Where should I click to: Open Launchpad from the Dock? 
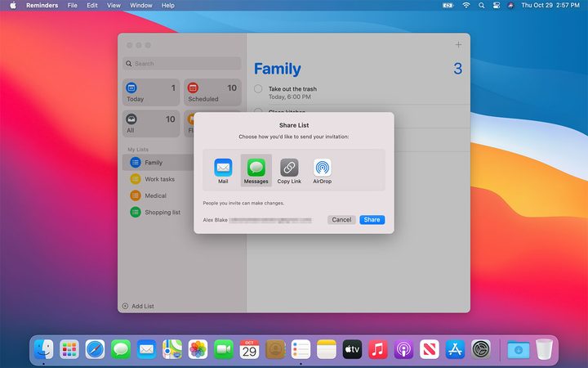tap(69, 350)
